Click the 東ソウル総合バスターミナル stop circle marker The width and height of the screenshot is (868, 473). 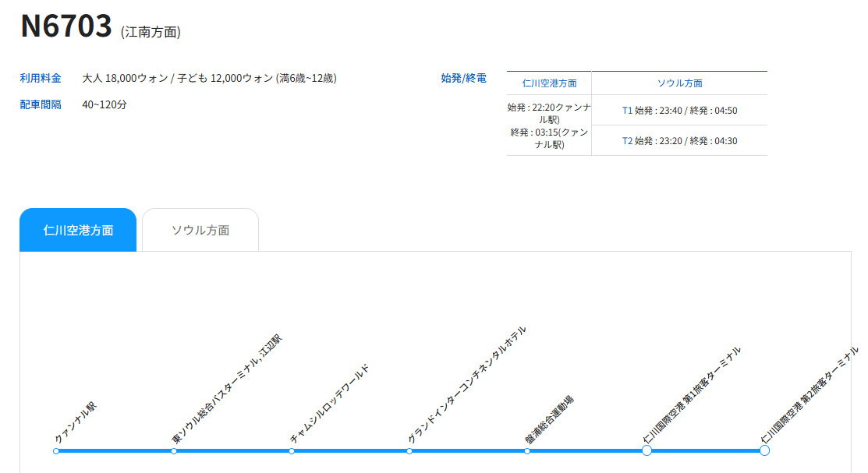point(174,451)
